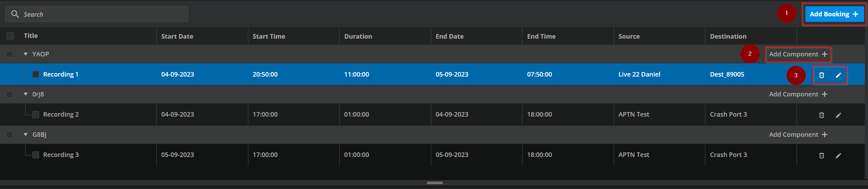
Task: Check the Recording 2 checkbox
Action: point(36,115)
